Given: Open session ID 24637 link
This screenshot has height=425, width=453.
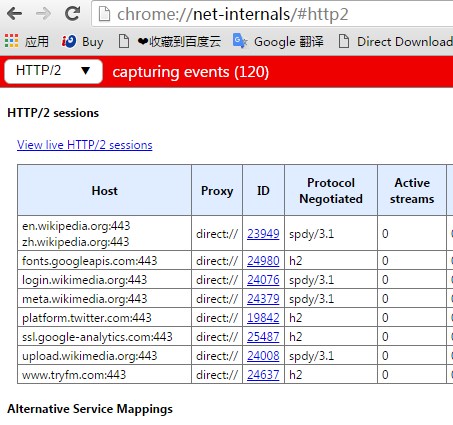Looking at the screenshot, I should click(x=263, y=375).
